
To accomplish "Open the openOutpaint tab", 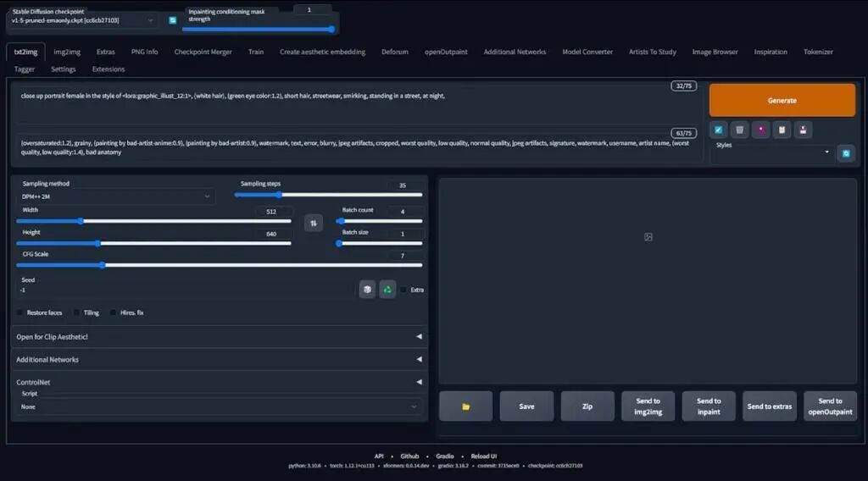I will [x=446, y=52].
